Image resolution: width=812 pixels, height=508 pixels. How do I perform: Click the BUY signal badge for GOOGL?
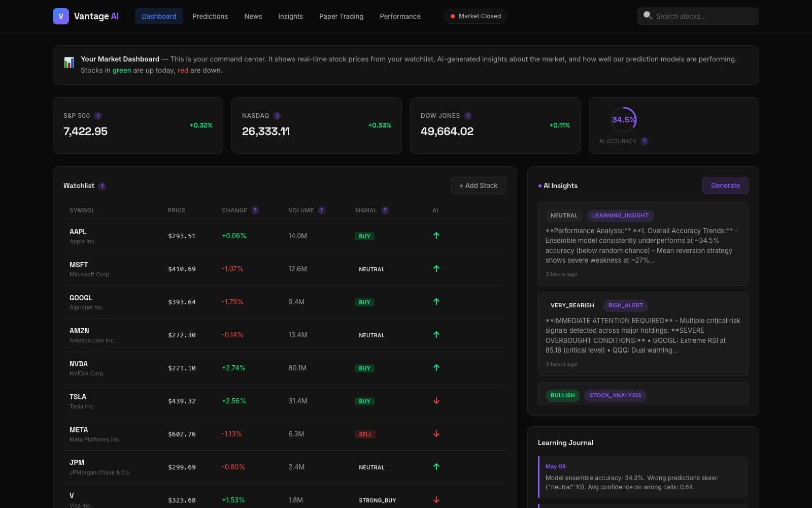(364, 302)
